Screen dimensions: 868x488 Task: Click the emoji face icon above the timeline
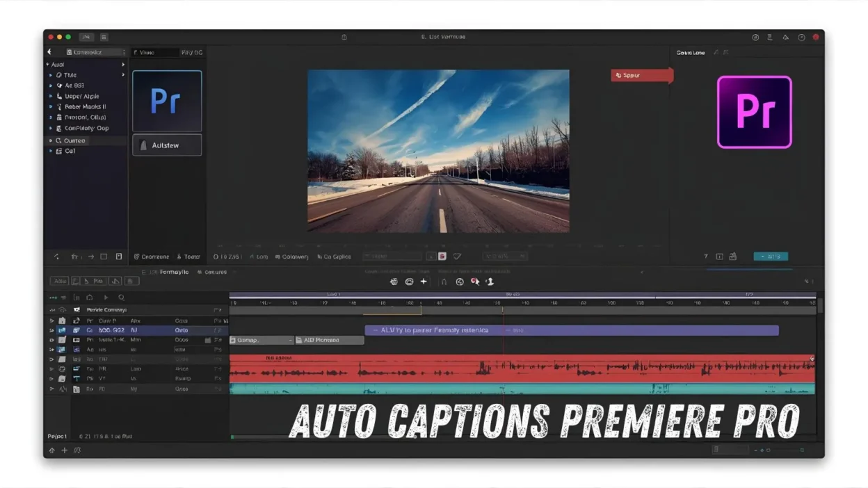point(409,282)
